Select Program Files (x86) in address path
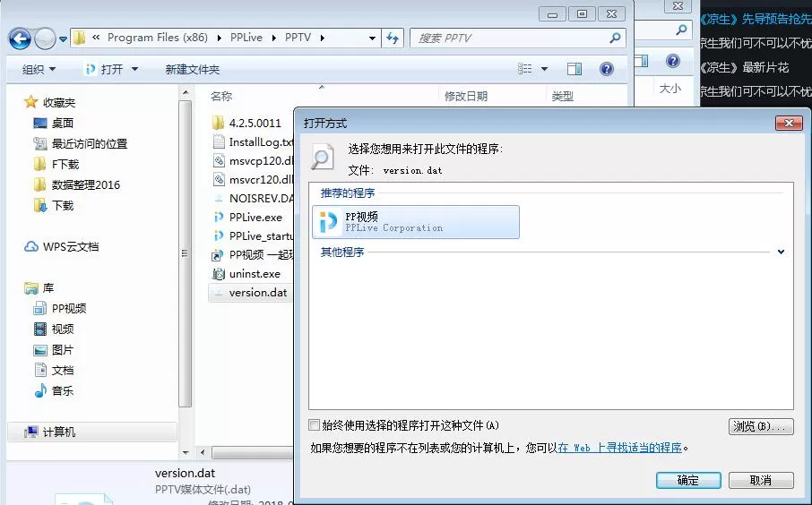Screen dimensions: 812x505 pyautogui.click(x=158, y=38)
